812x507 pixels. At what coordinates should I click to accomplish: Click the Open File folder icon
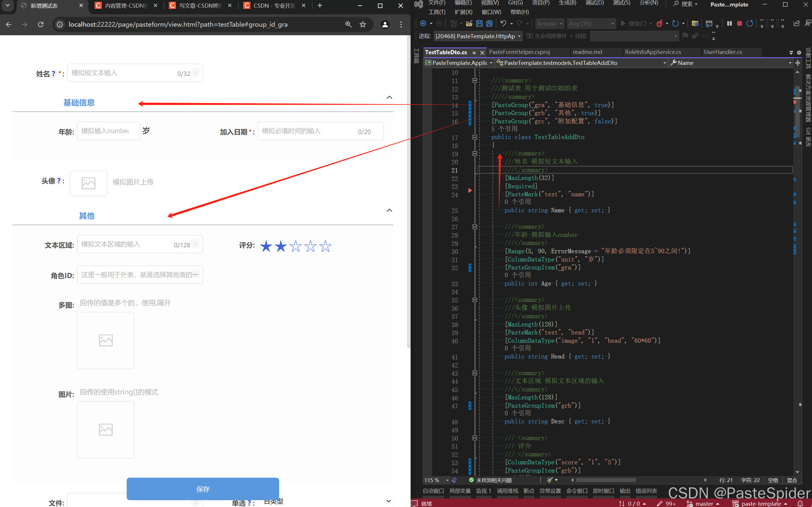[x=469, y=23]
